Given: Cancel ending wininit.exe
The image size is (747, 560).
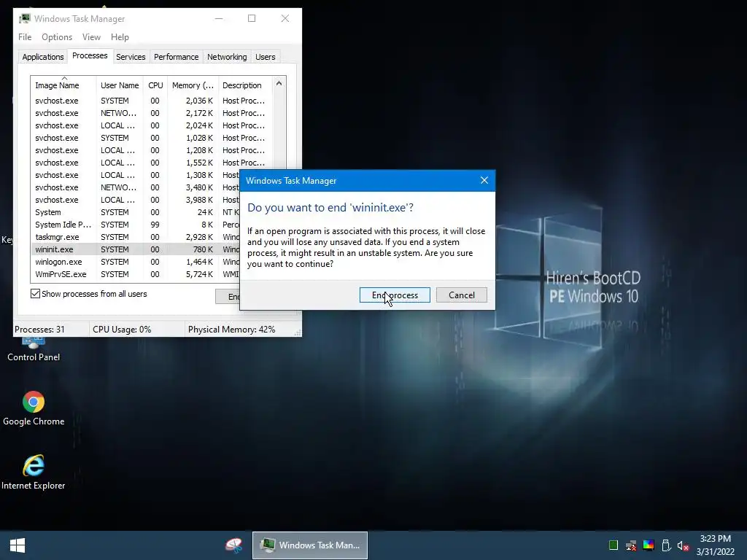Looking at the screenshot, I should click(x=462, y=295).
